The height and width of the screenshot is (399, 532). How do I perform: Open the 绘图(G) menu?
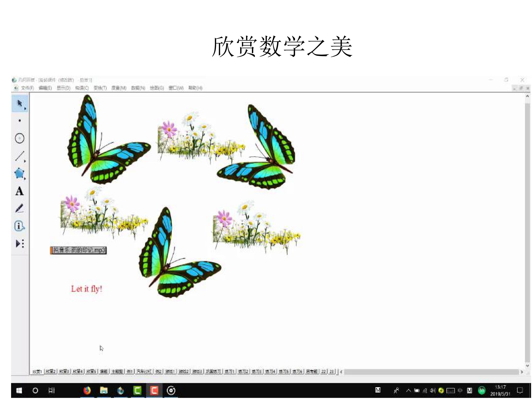coord(157,88)
